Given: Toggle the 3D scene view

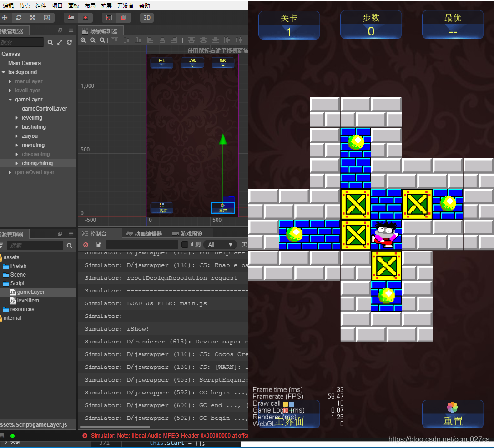Looking at the screenshot, I should (147, 18).
